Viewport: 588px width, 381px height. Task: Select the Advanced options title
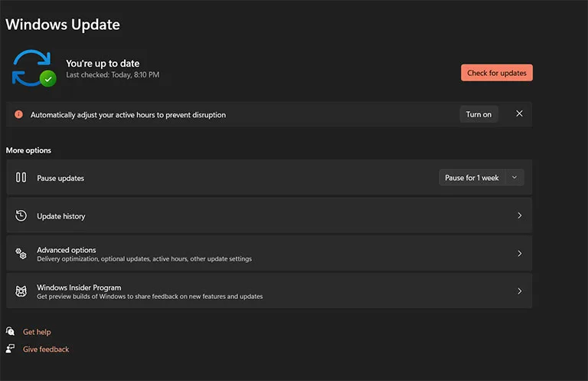(x=66, y=250)
